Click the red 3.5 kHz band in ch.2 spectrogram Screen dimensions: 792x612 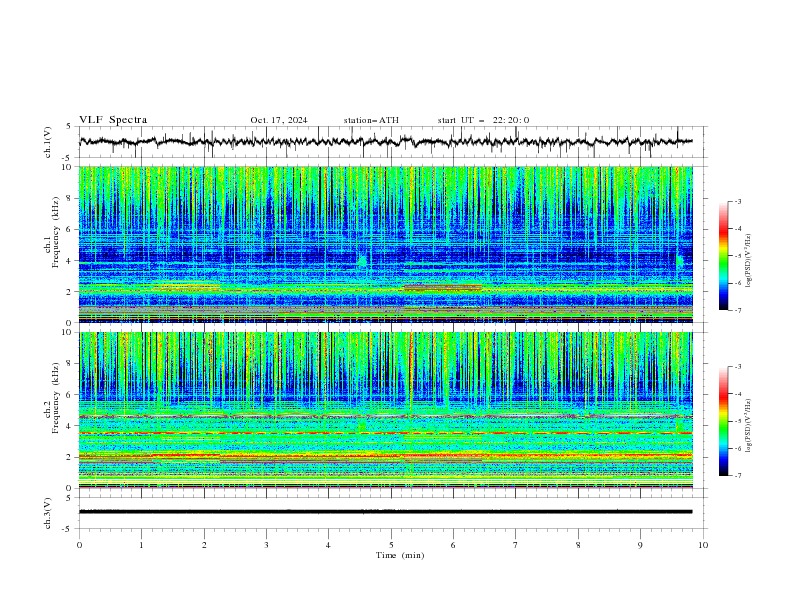[385, 433]
